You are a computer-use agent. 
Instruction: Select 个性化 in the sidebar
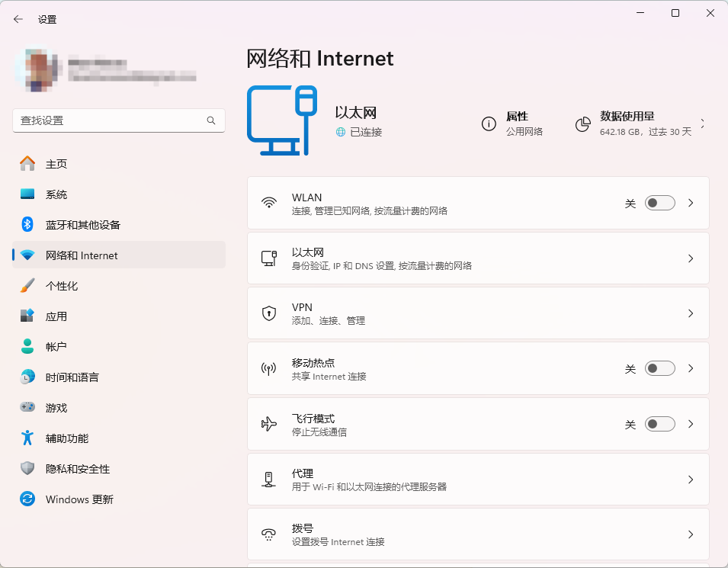[119, 286]
